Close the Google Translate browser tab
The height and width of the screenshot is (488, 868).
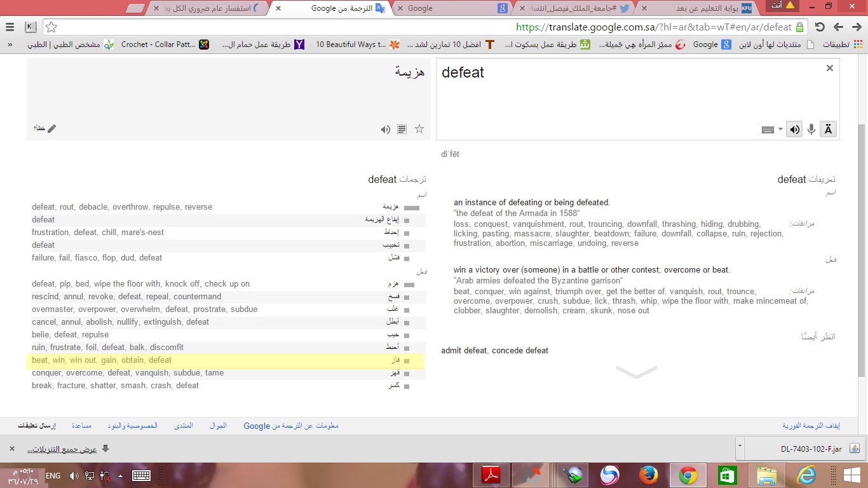[278, 8]
